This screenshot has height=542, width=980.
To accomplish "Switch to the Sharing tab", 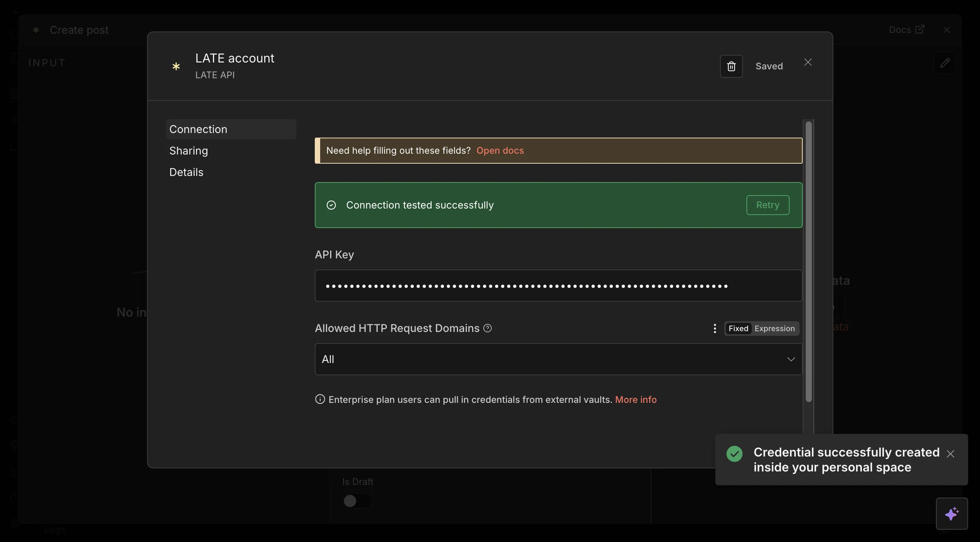I will click(188, 150).
